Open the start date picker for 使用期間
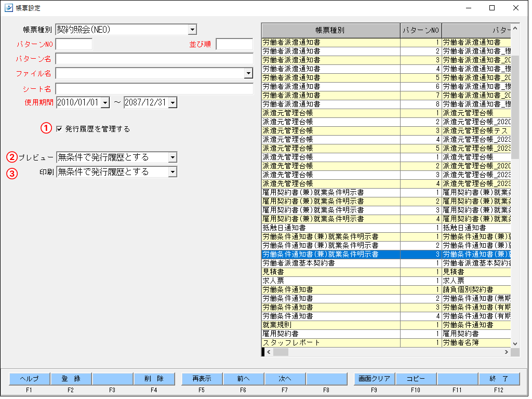Screen dimensions: 532x399 [105, 103]
